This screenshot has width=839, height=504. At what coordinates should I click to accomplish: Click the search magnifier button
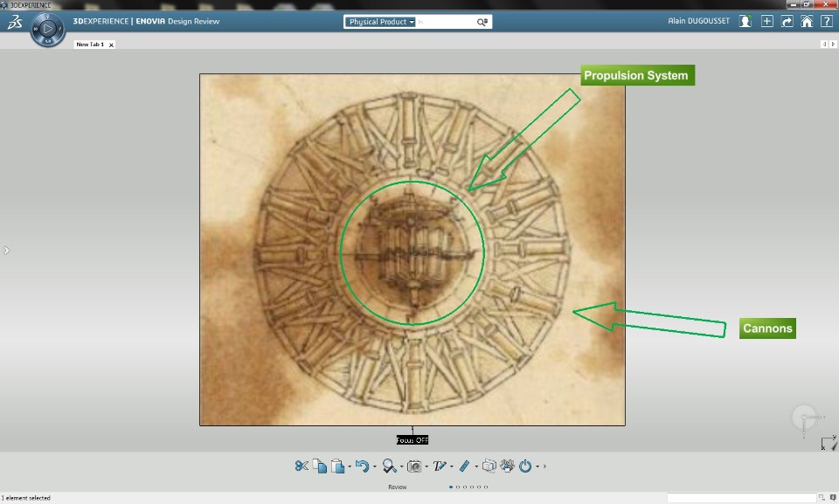pyautogui.click(x=482, y=22)
